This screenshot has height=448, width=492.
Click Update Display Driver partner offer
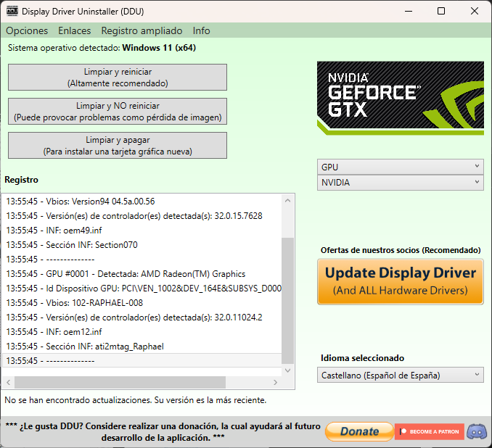(401, 281)
